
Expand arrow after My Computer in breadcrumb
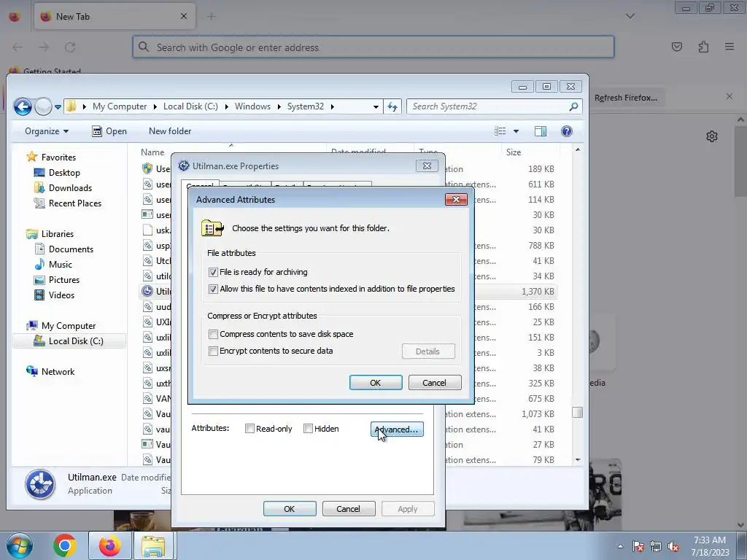click(155, 106)
